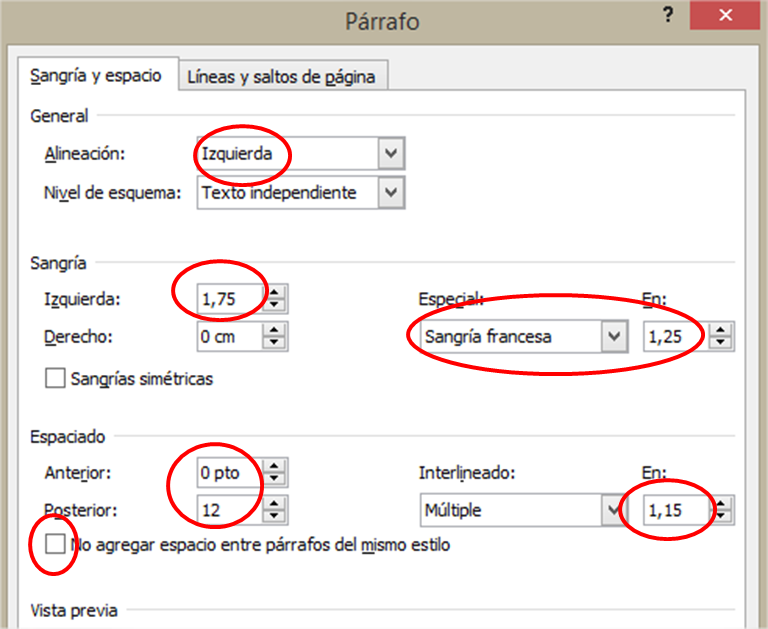Switch to Líneas y saltos de página tab
Screen dimensions: 768x629
click(283, 77)
